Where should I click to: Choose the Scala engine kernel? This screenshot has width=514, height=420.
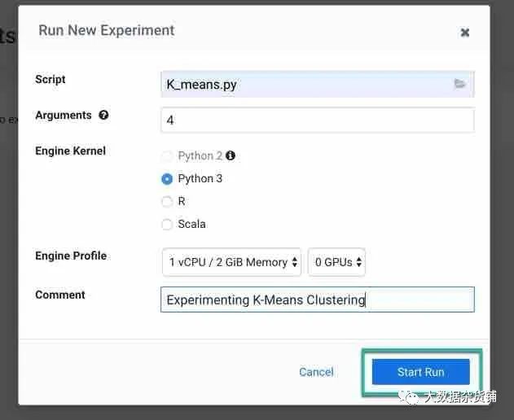point(167,225)
